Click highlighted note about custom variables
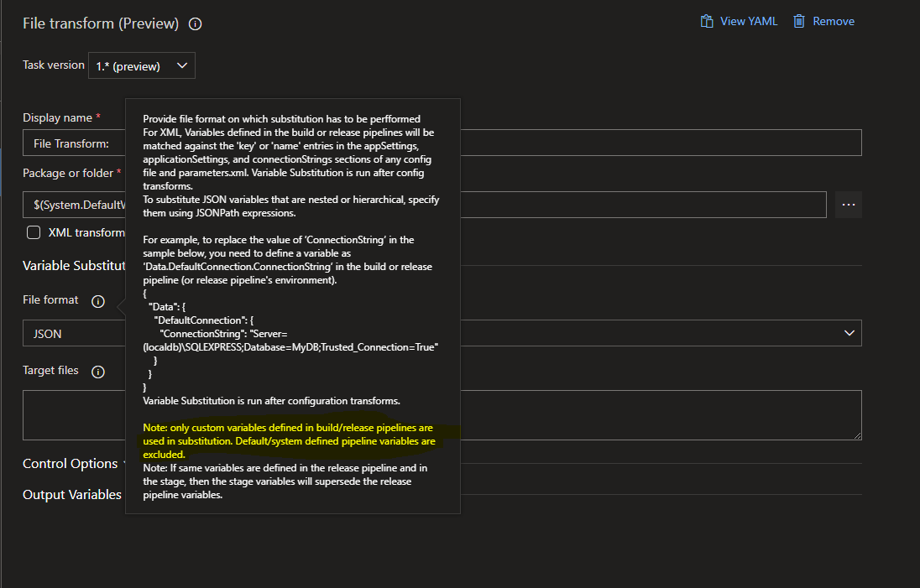 click(289, 441)
